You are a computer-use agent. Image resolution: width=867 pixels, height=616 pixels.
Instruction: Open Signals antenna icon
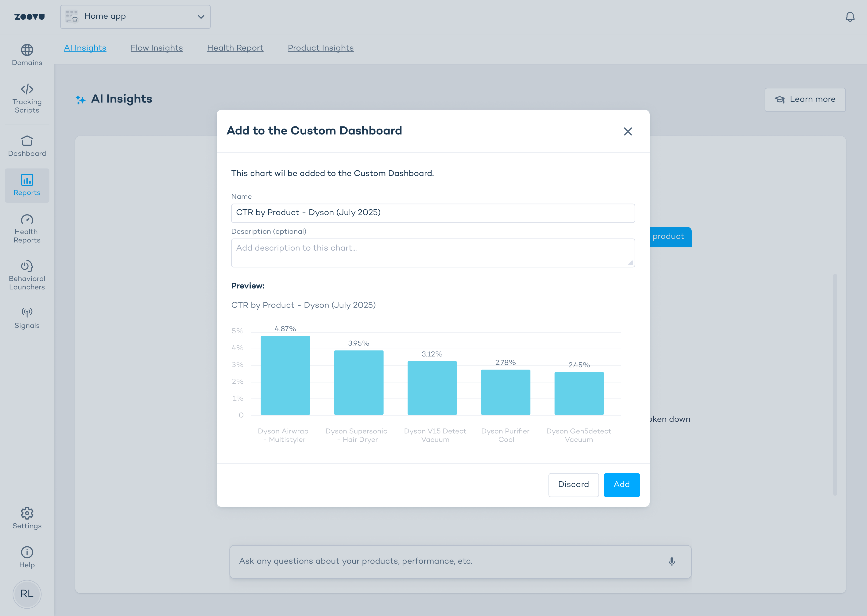pos(27,313)
